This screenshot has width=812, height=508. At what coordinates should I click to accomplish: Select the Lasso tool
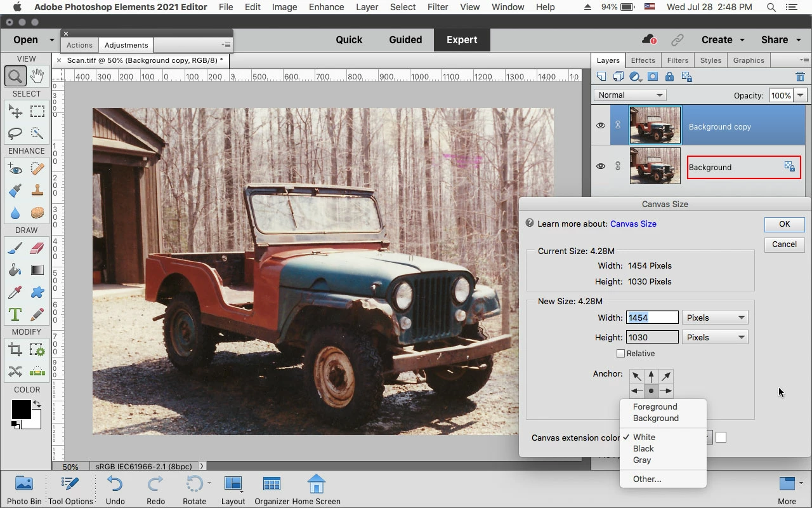tap(15, 133)
